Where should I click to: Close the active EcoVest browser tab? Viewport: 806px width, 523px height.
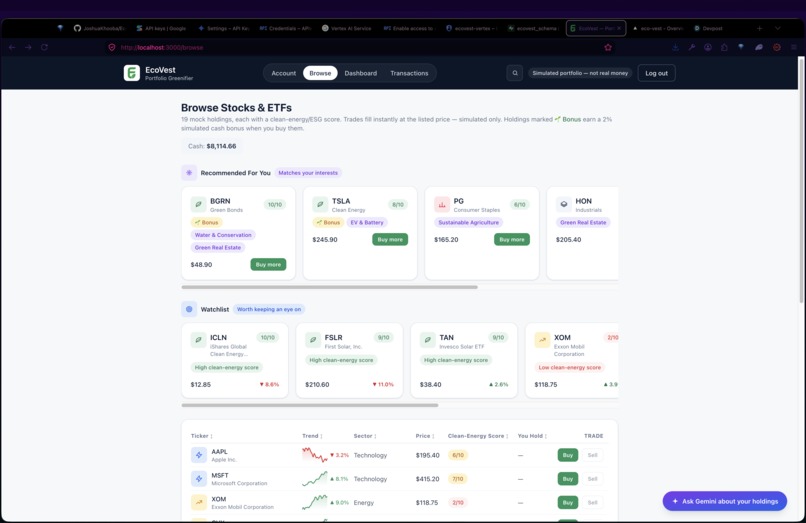(619, 28)
